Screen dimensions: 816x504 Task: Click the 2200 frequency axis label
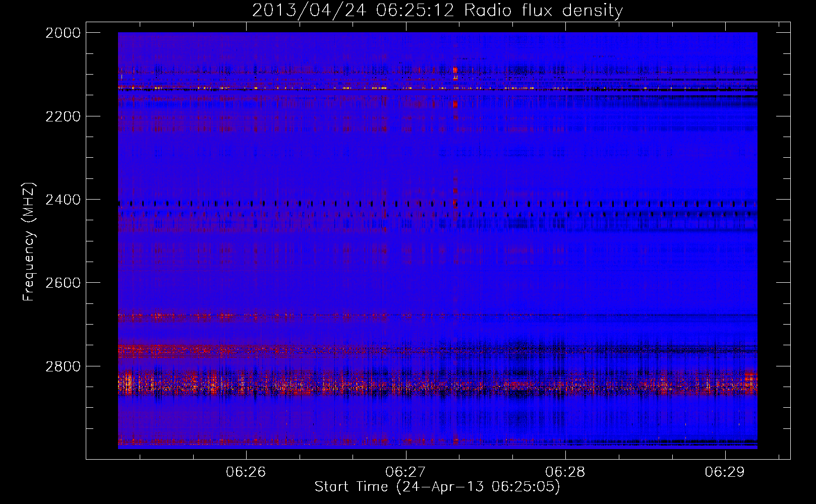click(63, 116)
